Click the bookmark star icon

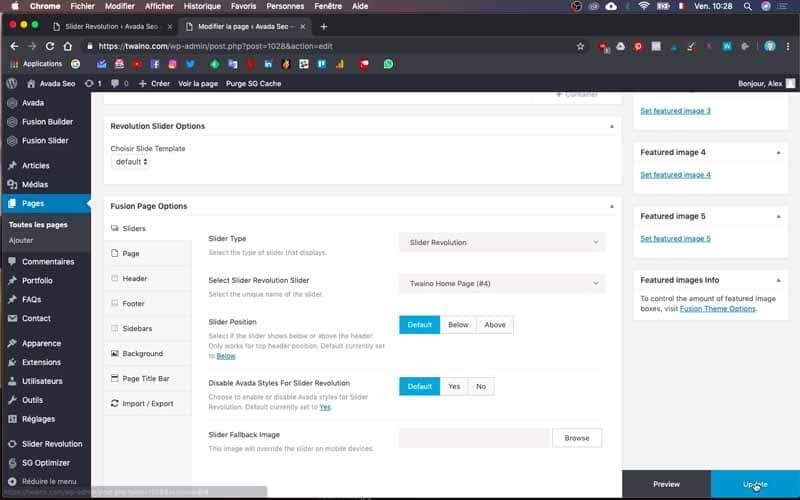pos(580,46)
